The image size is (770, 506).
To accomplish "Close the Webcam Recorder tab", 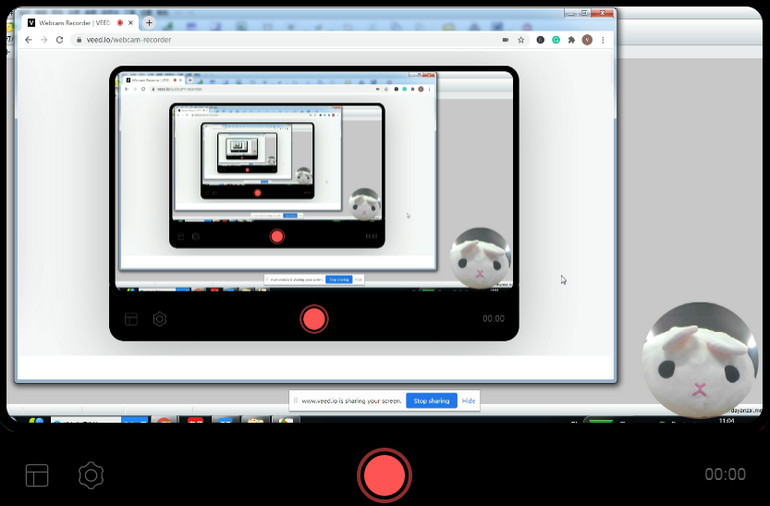I will pyautogui.click(x=131, y=22).
